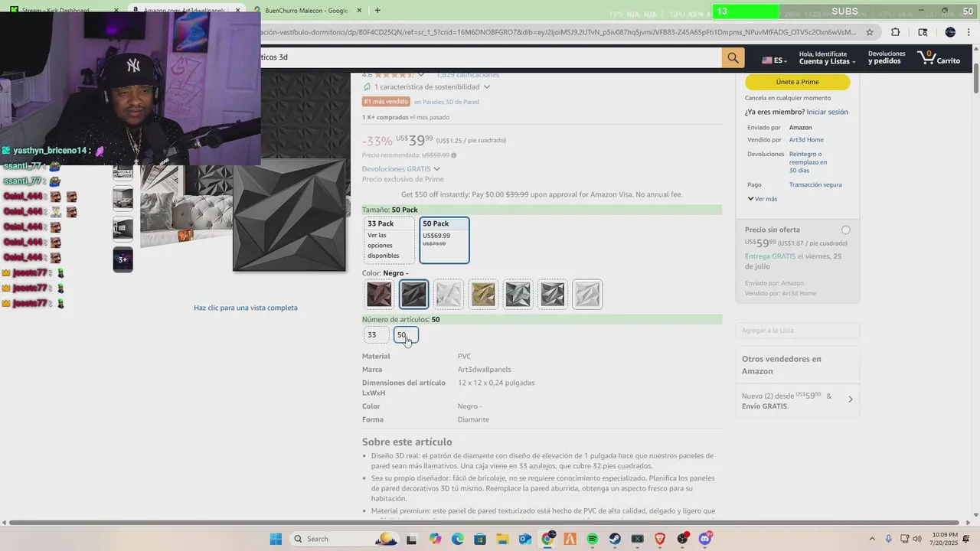Click the main black panel product image
This screenshot has width=980, height=551.
(x=289, y=215)
